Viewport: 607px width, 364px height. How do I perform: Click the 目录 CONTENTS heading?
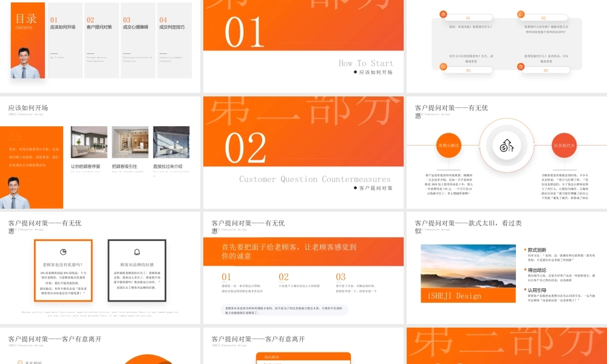[x=26, y=21]
